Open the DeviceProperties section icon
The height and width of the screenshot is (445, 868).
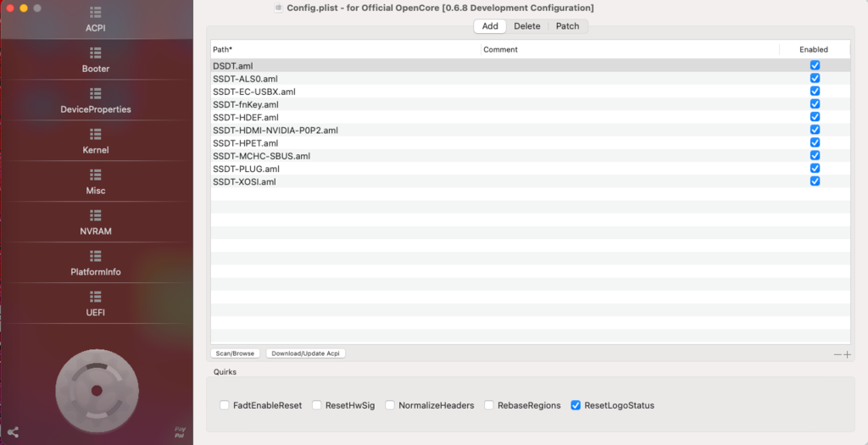[96, 93]
